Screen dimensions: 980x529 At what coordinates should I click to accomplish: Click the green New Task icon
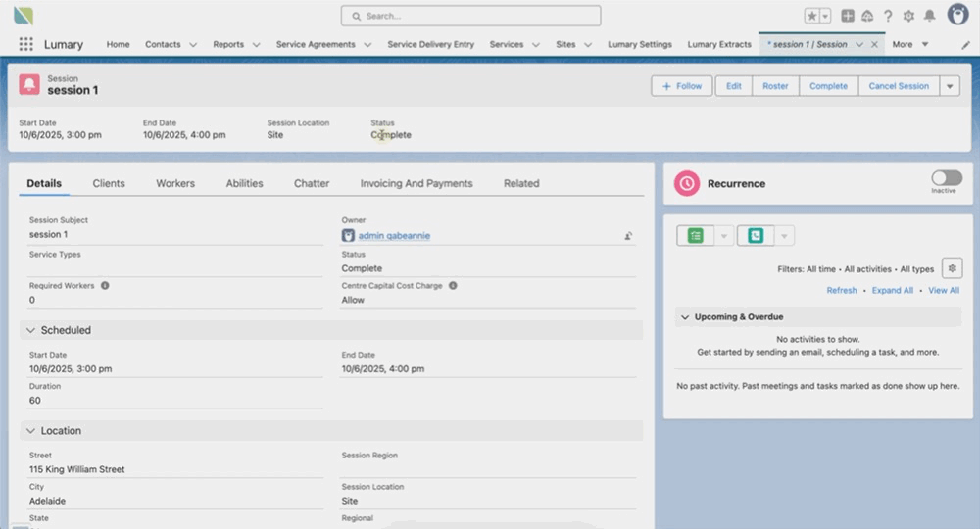[x=695, y=235]
